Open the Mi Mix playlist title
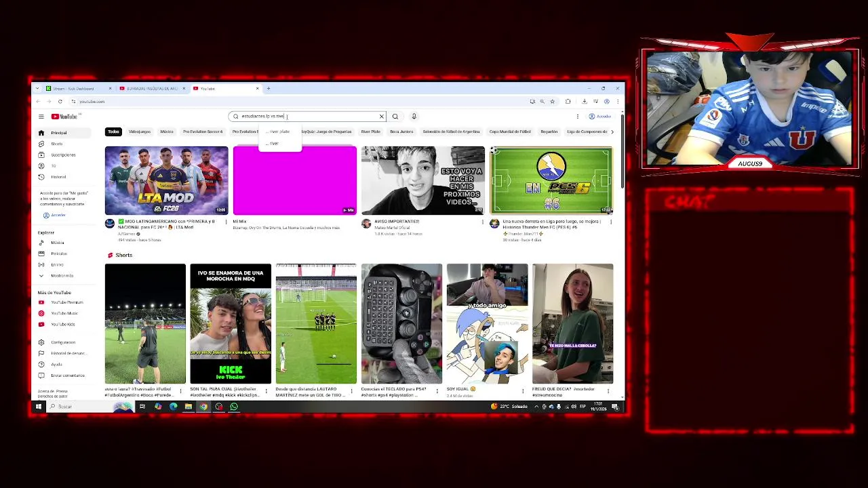The height and width of the screenshot is (488, 868). click(x=239, y=222)
